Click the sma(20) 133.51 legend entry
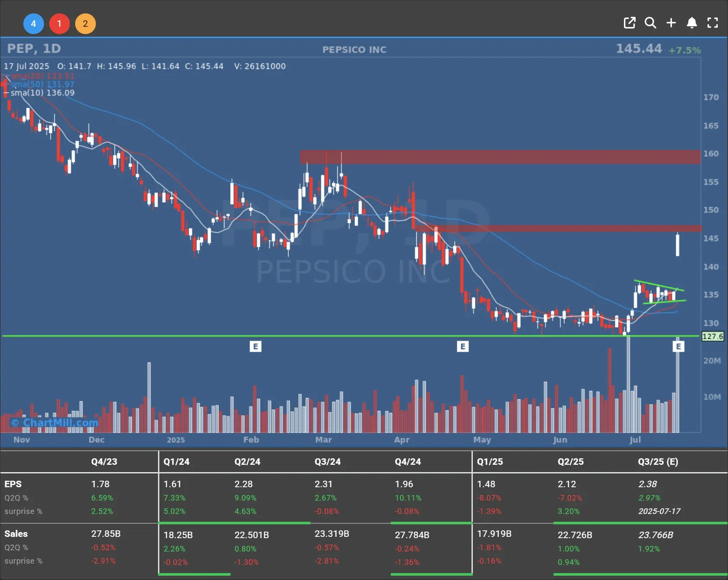The image size is (728, 580). tap(42, 76)
